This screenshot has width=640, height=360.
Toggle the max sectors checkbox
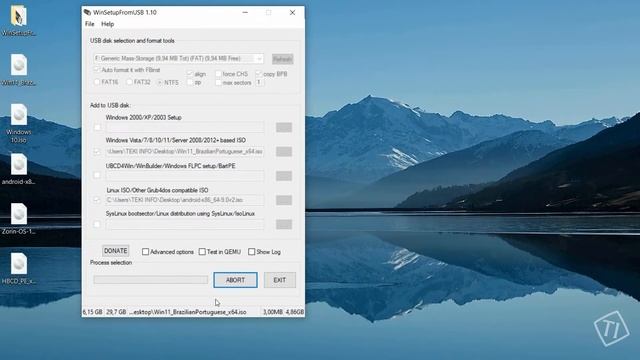click(218, 82)
